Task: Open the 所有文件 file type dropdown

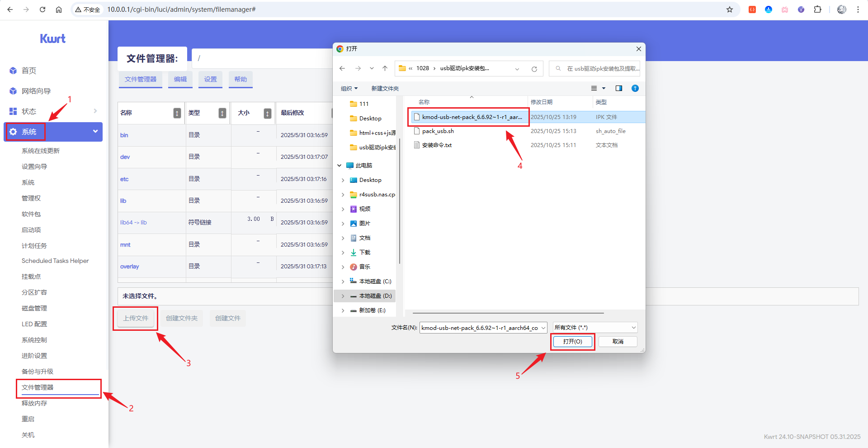Action: point(595,328)
